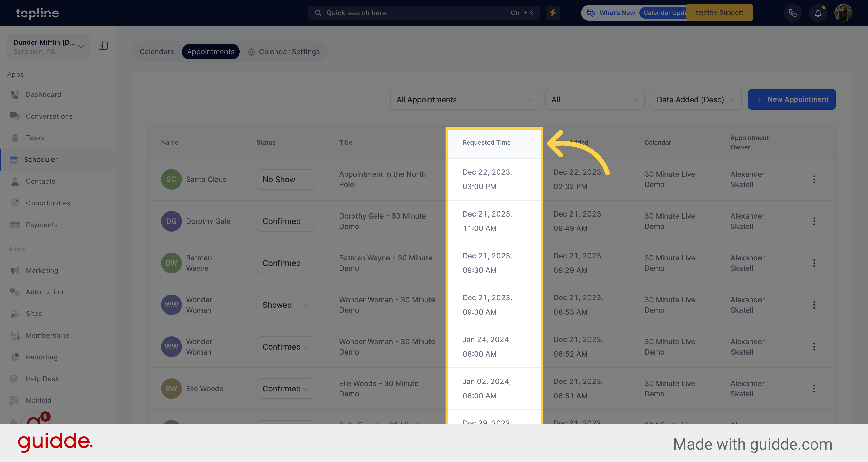Open the All status filter dropdown
Image resolution: width=868 pixels, height=462 pixels.
594,99
